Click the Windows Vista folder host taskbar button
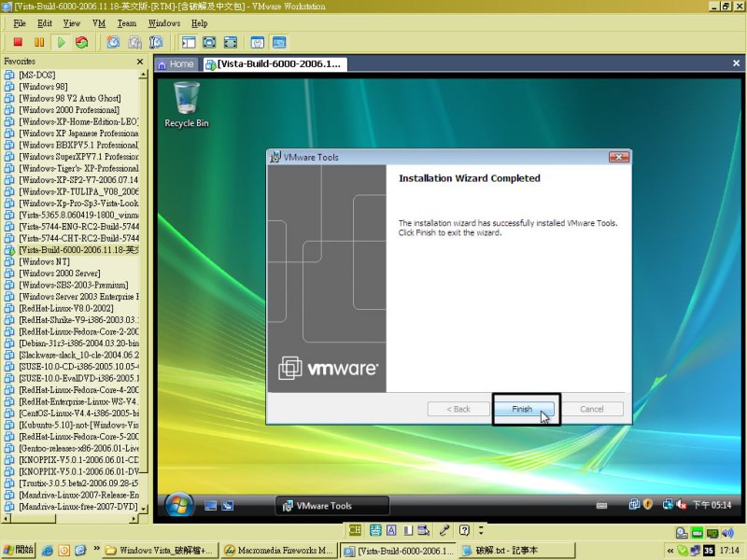Viewport: 747px width, 560px height. coord(160,551)
